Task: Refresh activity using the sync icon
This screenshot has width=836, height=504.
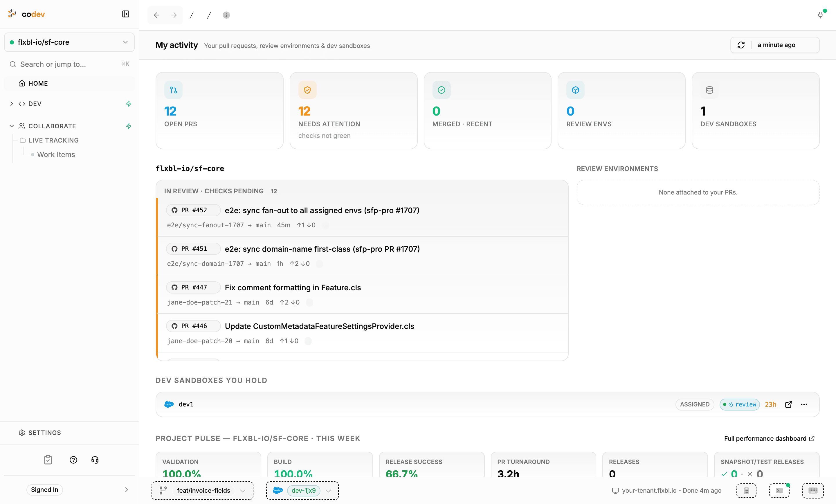Action: pos(741,45)
